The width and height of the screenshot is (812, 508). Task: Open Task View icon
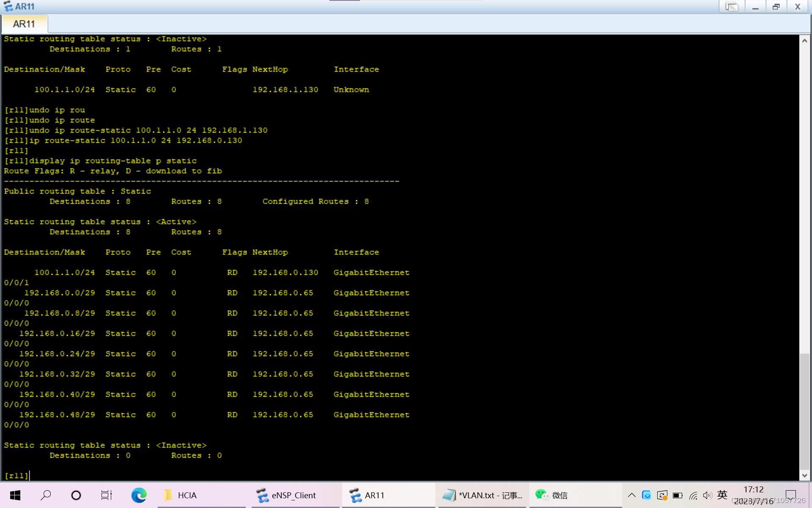click(x=106, y=495)
